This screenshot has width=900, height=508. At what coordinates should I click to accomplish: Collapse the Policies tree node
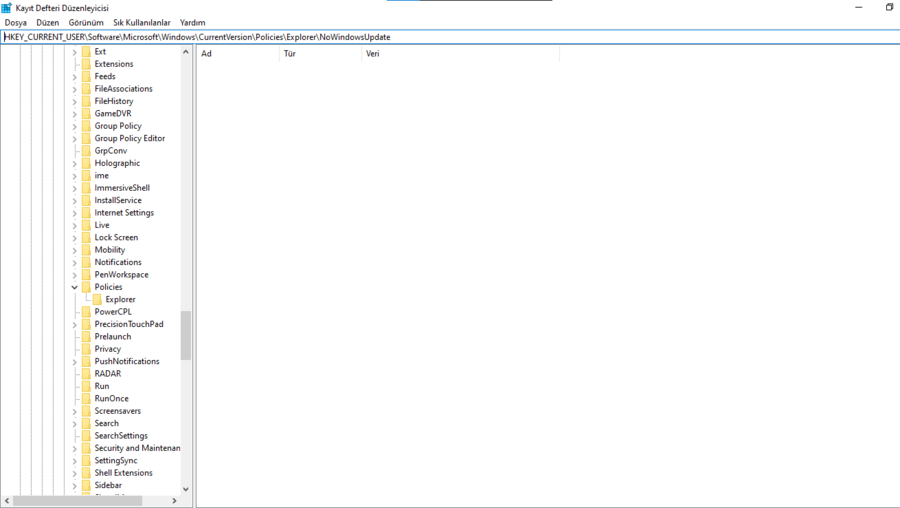tap(75, 287)
